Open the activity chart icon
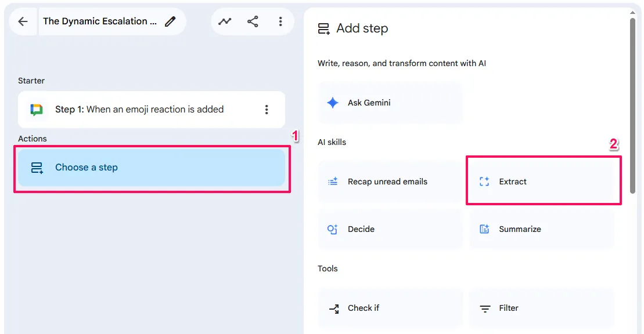 click(x=225, y=21)
